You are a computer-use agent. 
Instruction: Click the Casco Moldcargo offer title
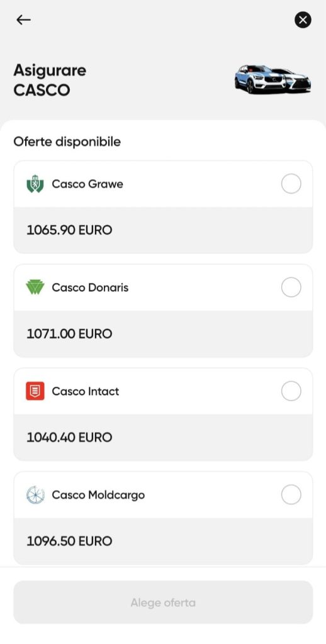[98, 495]
